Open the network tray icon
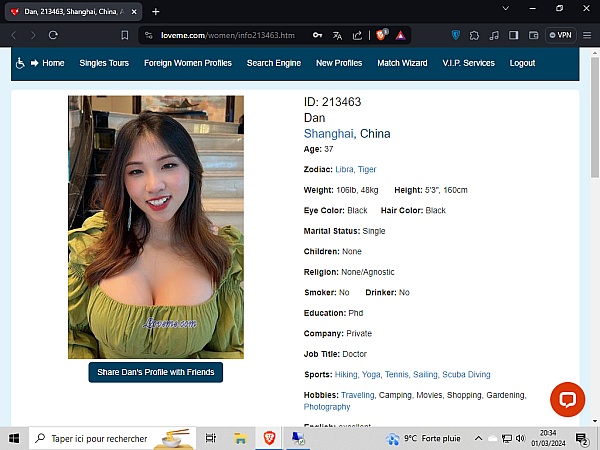The height and width of the screenshot is (450, 600). [x=507, y=439]
